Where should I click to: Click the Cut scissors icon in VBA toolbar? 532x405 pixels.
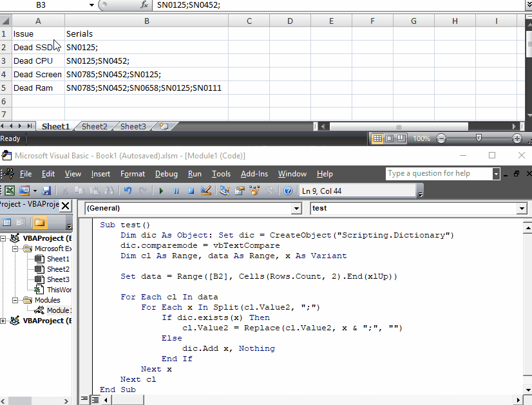(x=65, y=191)
